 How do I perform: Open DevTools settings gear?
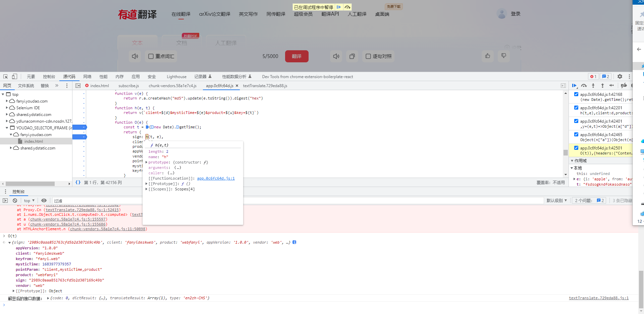(620, 77)
